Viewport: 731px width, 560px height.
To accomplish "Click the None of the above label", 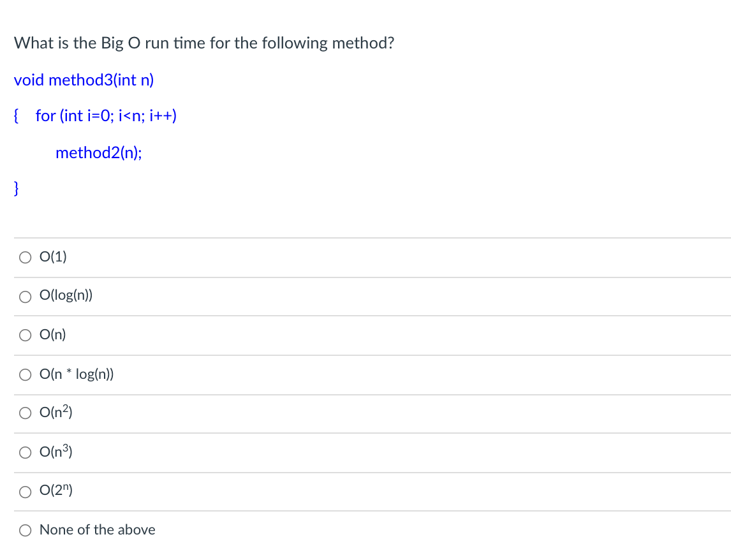I will point(98,529).
